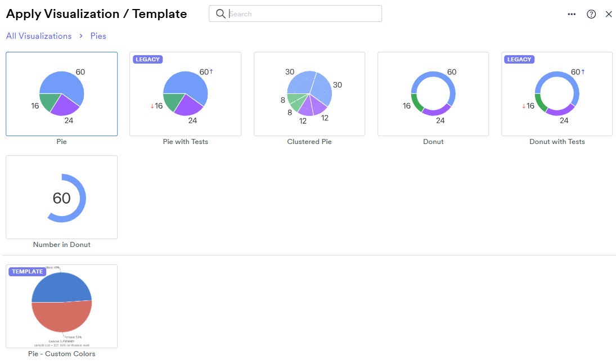616x364 pixels.
Task: Click the Pies breadcrumb link
Action: tap(98, 36)
